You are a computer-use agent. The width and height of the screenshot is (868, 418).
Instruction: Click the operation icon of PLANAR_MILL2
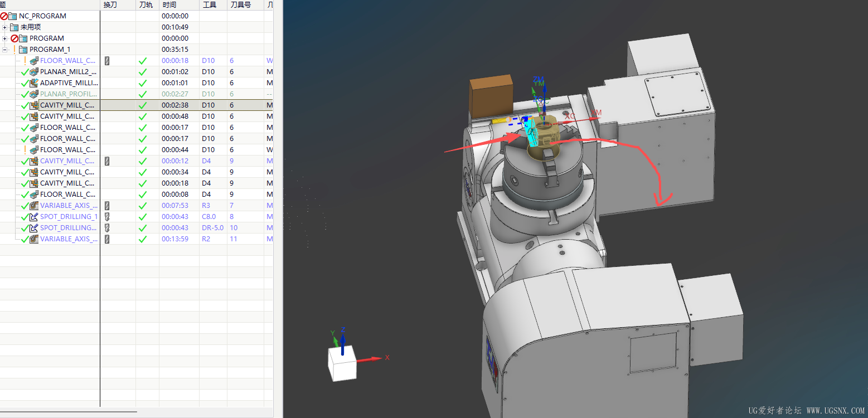click(x=34, y=72)
